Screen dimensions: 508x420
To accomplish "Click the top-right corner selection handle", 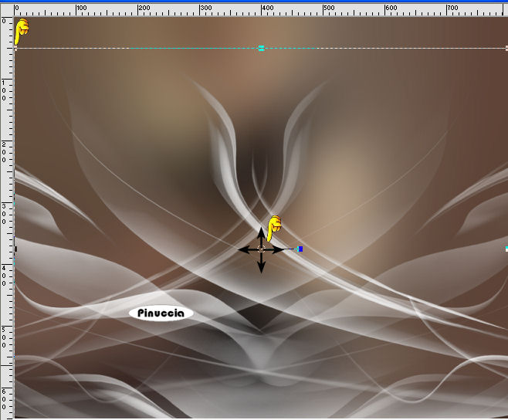I will pos(506,49).
